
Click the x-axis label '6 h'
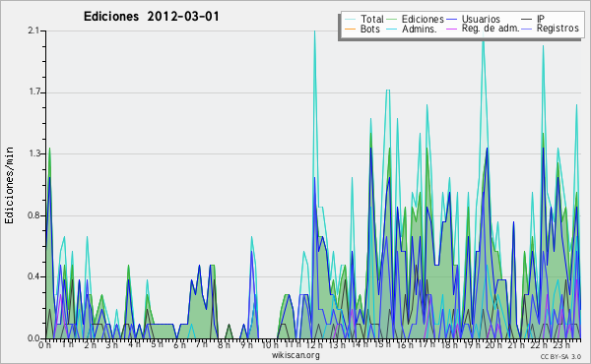coord(179,344)
